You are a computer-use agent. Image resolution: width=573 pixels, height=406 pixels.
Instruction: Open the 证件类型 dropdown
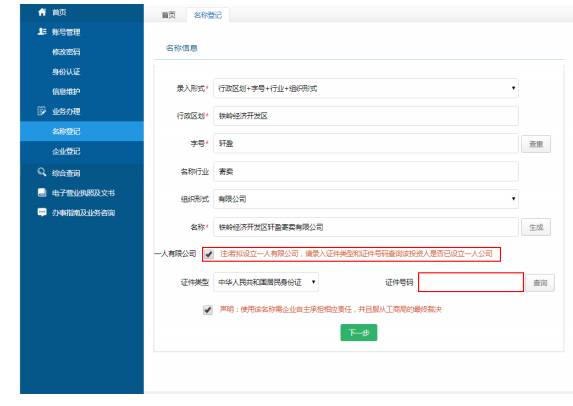click(266, 282)
